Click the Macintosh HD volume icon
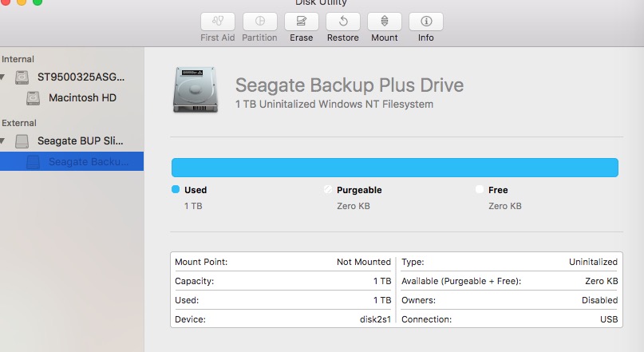The height and width of the screenshot is (352, 644). coord(33,98)
